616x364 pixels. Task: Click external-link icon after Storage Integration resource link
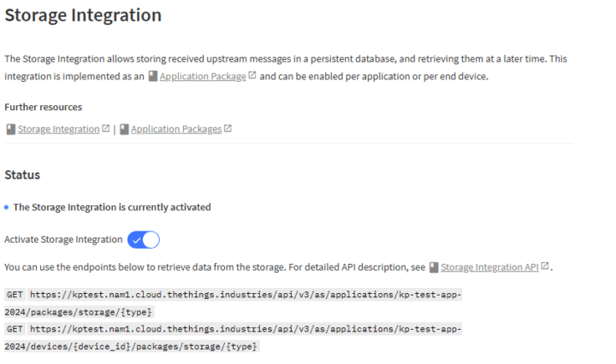tap(106, 129)
